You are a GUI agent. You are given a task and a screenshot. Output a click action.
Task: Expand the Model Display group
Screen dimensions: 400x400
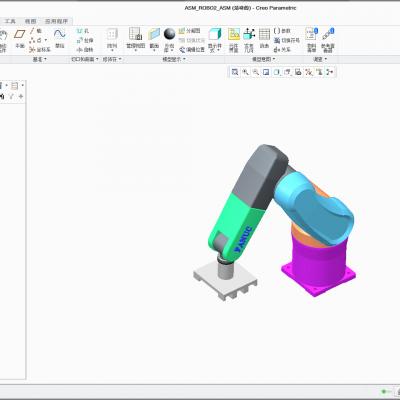pyautogui.click(x=174, y=59)
